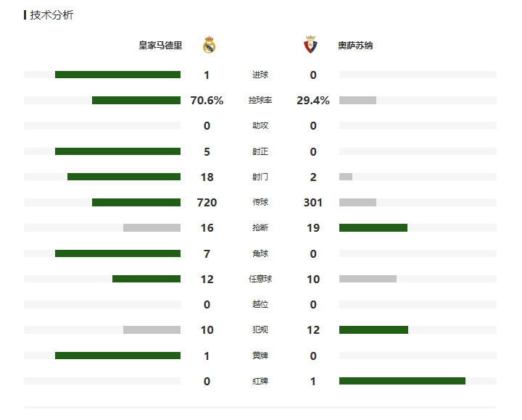
Task: Click Osasuna's green 红牌 bar
Action: [402, 381]
